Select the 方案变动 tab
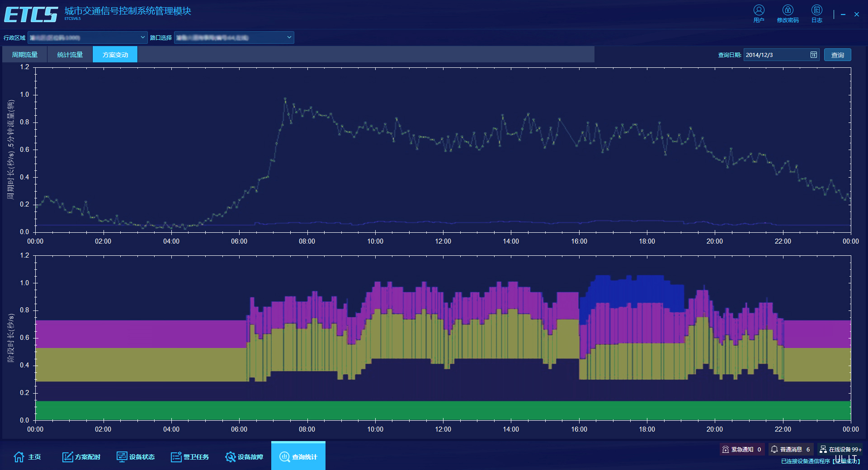 [x=115, y=55]
